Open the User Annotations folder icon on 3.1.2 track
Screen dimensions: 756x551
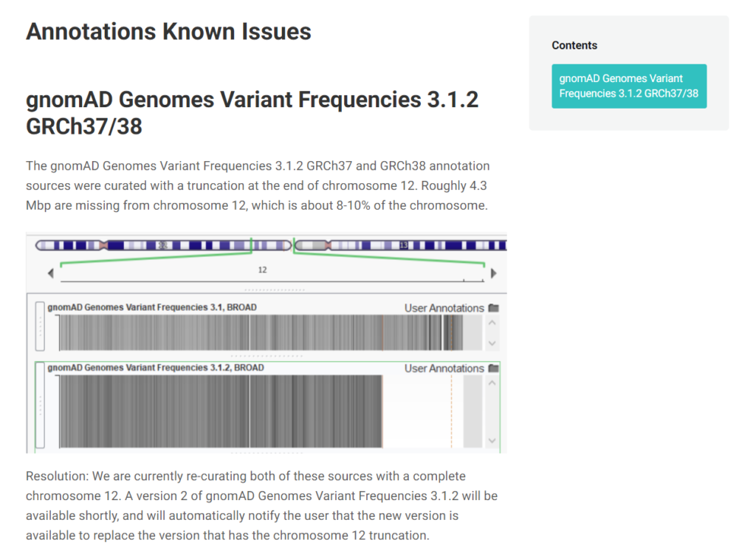click(494, 369)
